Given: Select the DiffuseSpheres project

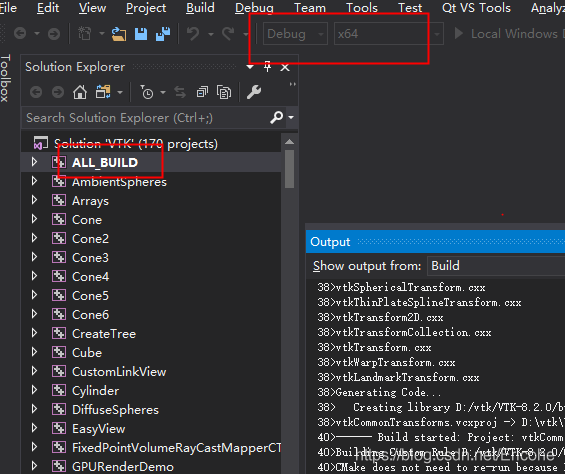Looking at the screenshot, I should coord(115,410).
